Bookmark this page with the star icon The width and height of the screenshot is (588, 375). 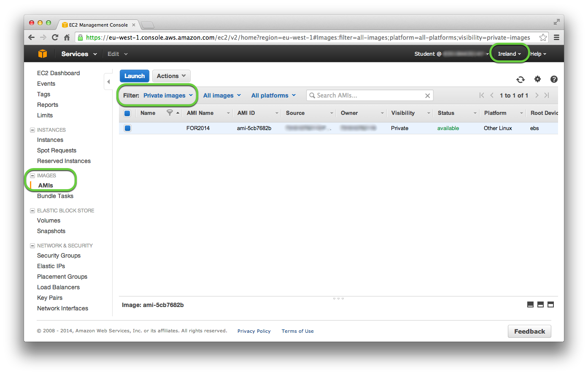coord(543,38)
